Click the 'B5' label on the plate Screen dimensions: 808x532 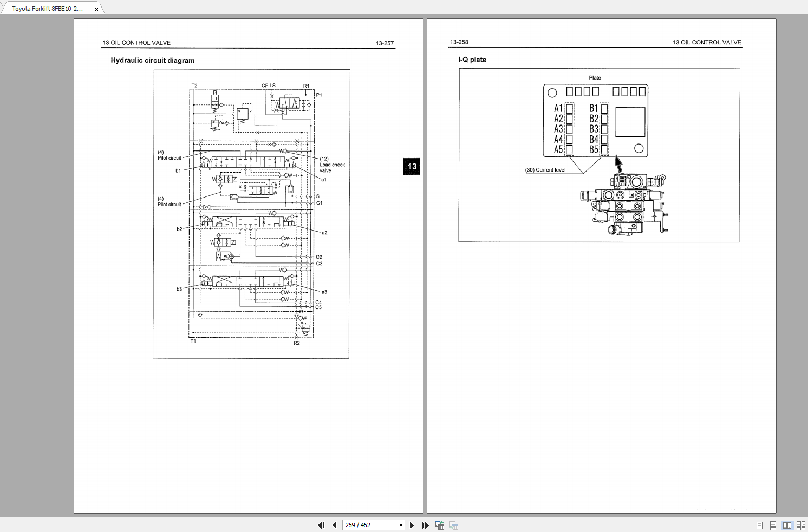coord(594,150)
